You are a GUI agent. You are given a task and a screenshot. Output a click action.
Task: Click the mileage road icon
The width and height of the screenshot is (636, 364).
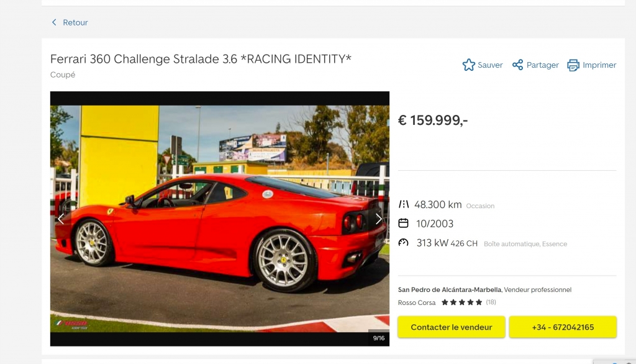coord(404,204)
